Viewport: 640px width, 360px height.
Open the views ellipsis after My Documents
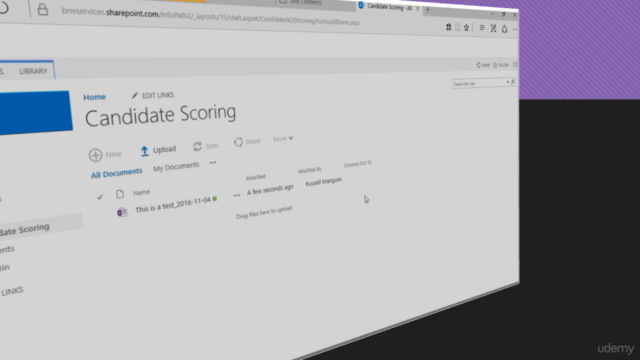[213, 162]
